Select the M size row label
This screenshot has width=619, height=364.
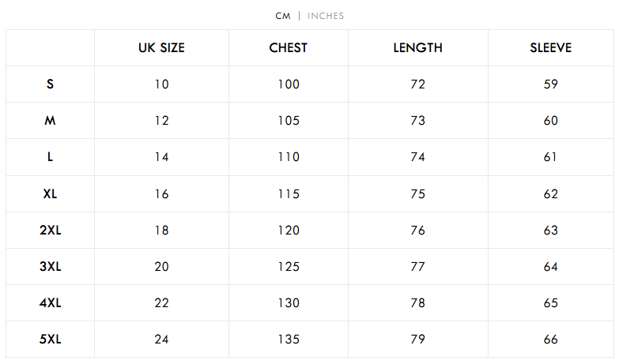point(51,121)
